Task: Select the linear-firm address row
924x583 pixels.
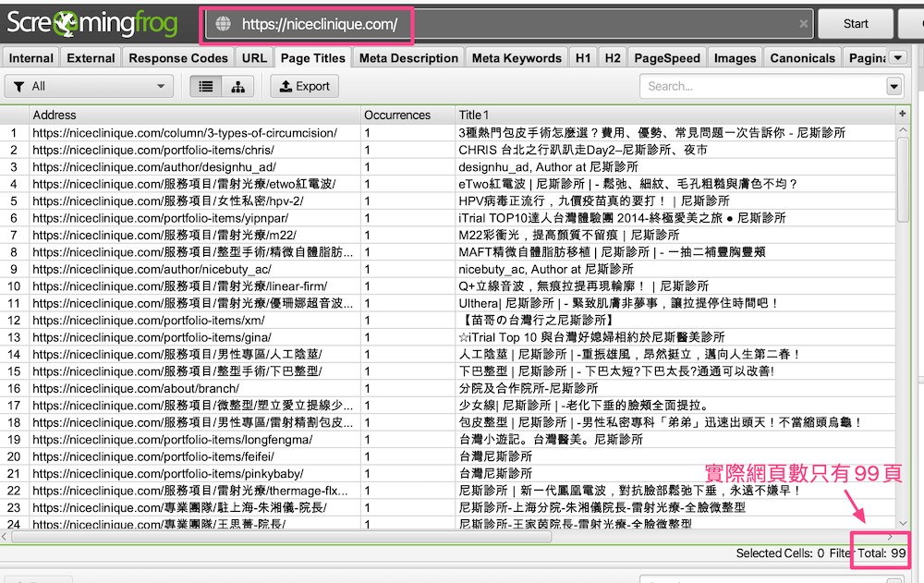Action: 180,287
